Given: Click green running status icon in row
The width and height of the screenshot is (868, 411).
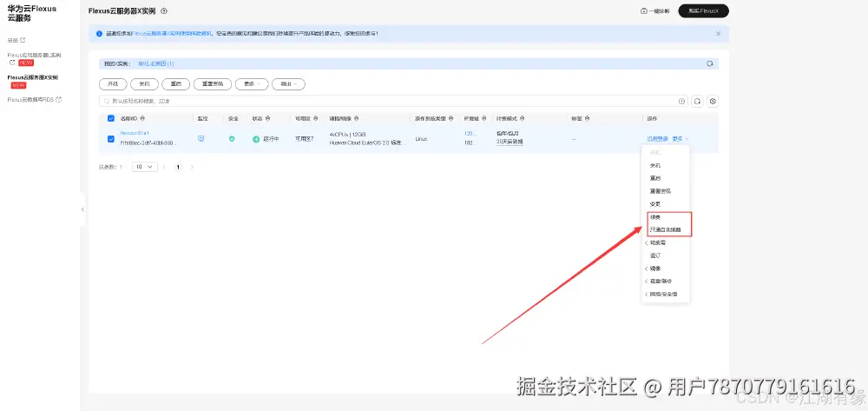Looking at the screenshot, I should tap(256, 140).
